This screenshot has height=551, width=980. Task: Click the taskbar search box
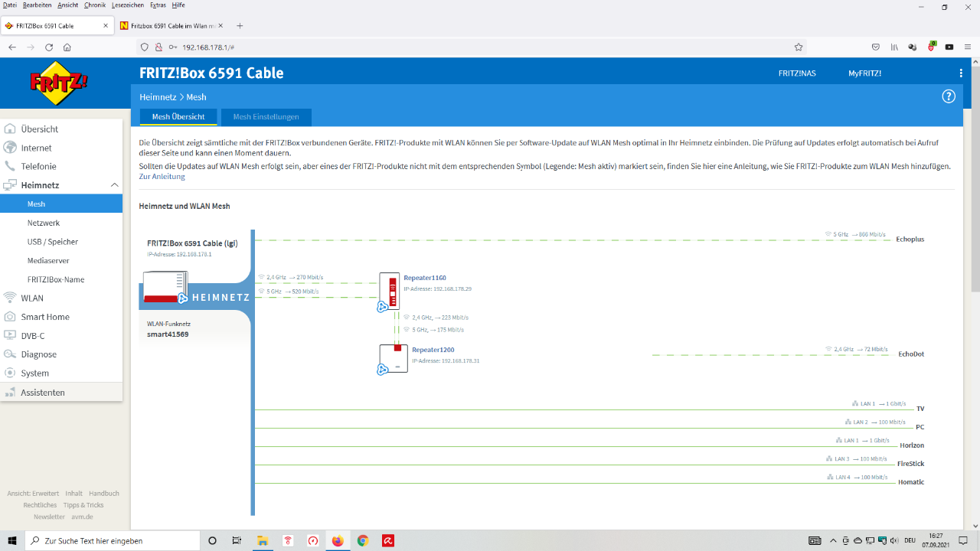113,540
